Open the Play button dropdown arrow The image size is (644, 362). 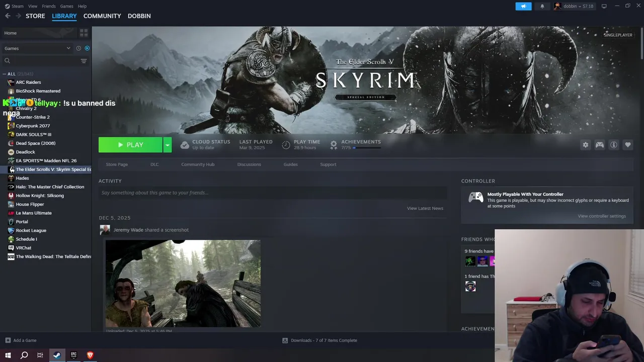coord(168,145)
